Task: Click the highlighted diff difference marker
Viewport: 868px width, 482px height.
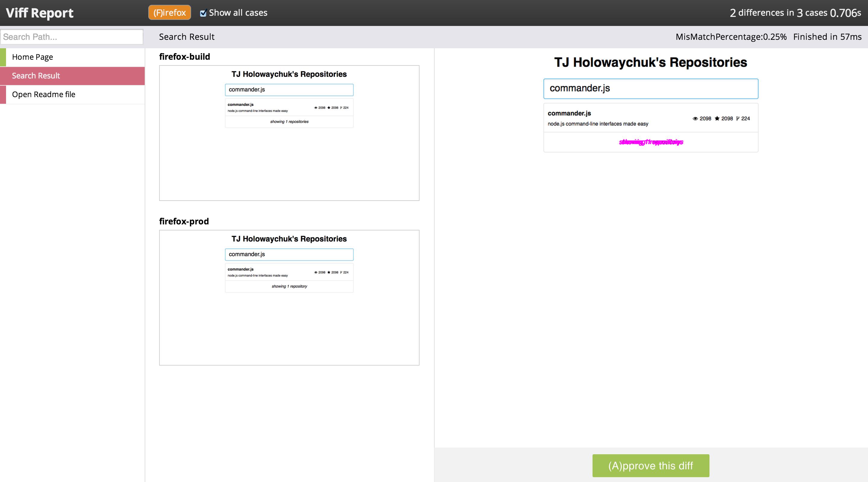Action: coord(650,142)
